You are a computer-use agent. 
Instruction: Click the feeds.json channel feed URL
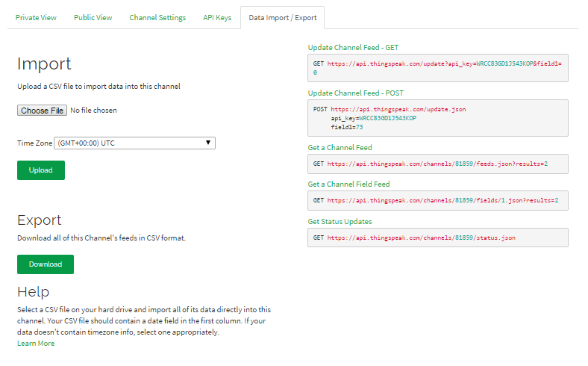coord(437,164)
